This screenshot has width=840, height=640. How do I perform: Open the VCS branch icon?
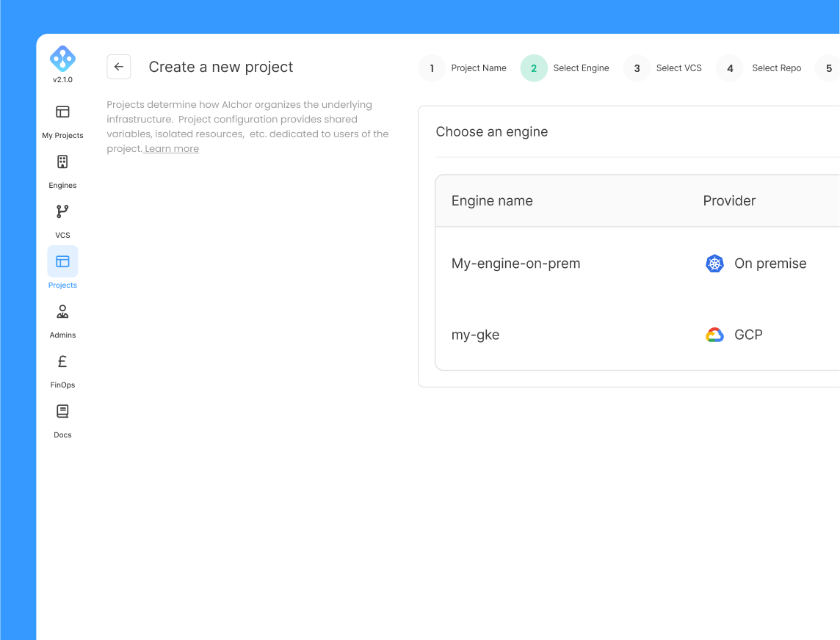coord(62,211)
